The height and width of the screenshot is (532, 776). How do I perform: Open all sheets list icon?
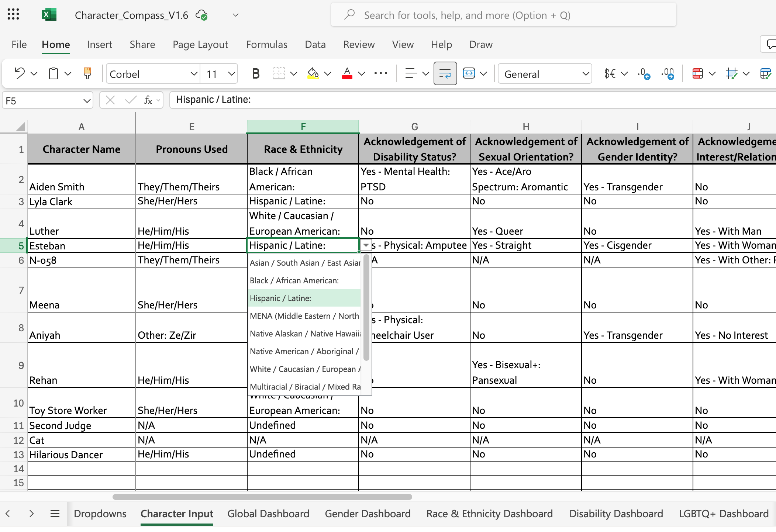[55, 513]
